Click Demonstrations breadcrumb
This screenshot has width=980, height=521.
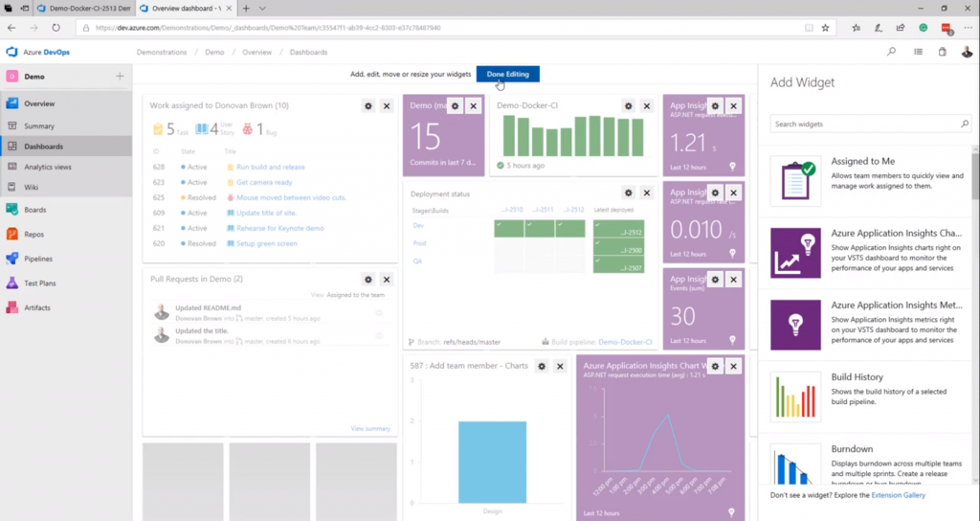(x=162, y=52)
